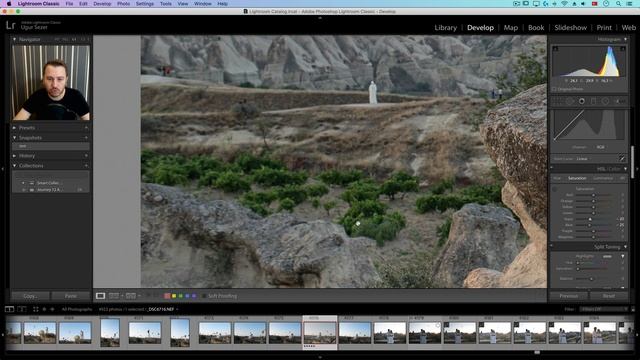Image resolution: width=640 pixels, height=360 pixels.
Task: Apply the red color label
Action: pyautogui.click(x=167, y=296)
